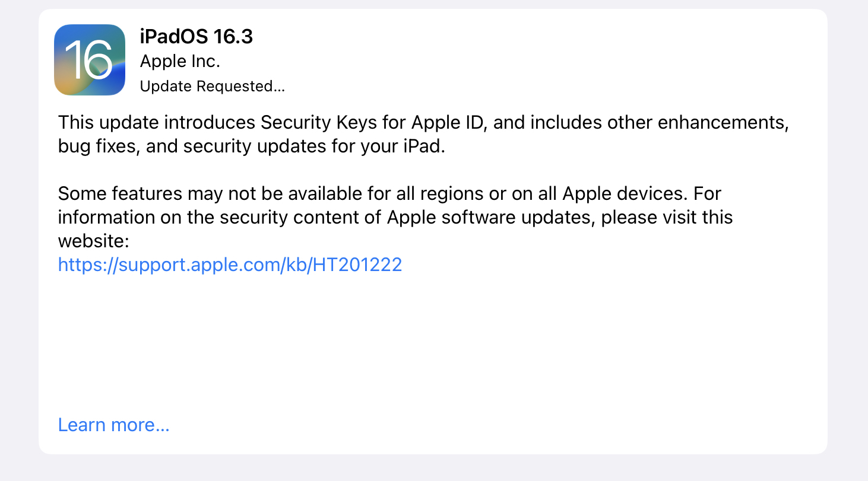Click the words "This update introduces"
Viewport: 868px width, 481px height.
[x=157, y=123]
